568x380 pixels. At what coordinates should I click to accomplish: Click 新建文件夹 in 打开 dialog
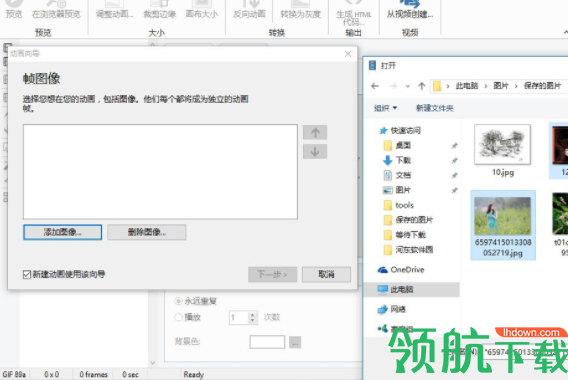point(435,108)
